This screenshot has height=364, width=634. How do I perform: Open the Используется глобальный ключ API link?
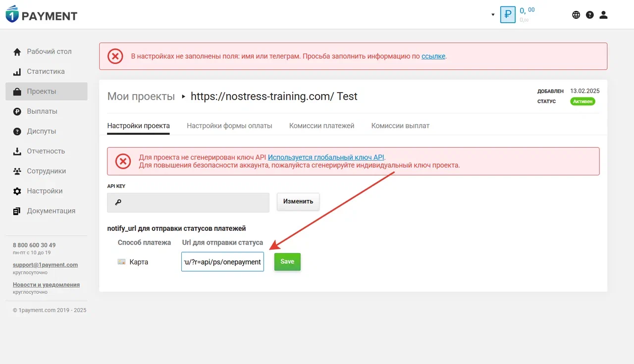[326, 157]
